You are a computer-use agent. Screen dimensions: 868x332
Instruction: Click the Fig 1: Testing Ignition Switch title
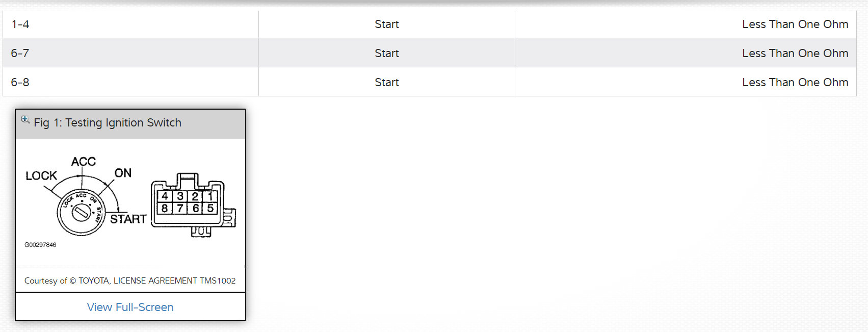(108, 123)
